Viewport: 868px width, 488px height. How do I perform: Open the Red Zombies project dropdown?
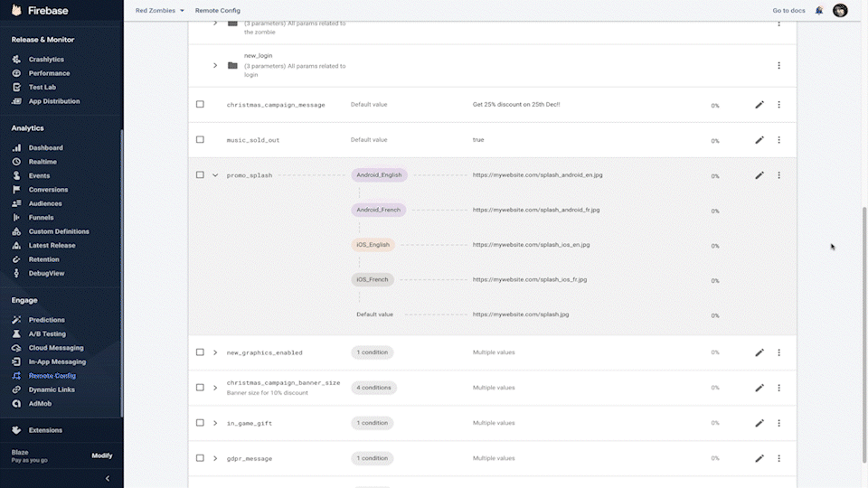[x=159, y=11]
